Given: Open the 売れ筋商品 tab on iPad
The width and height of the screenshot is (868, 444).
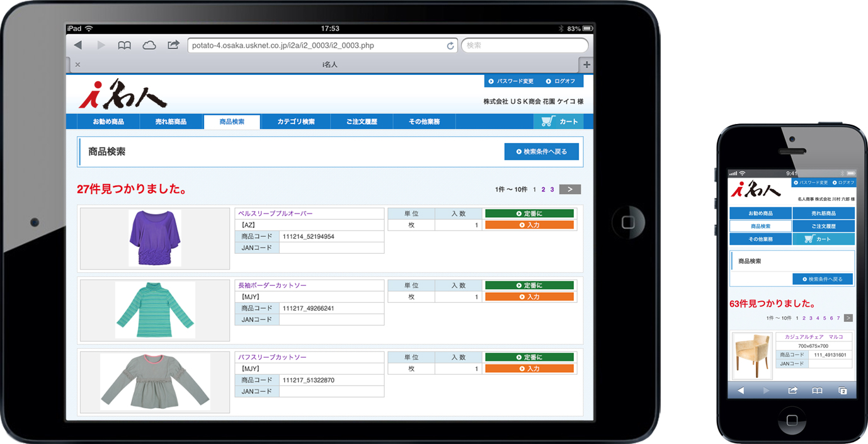Looking at the screenshot, I should click(x=171, y=122).
